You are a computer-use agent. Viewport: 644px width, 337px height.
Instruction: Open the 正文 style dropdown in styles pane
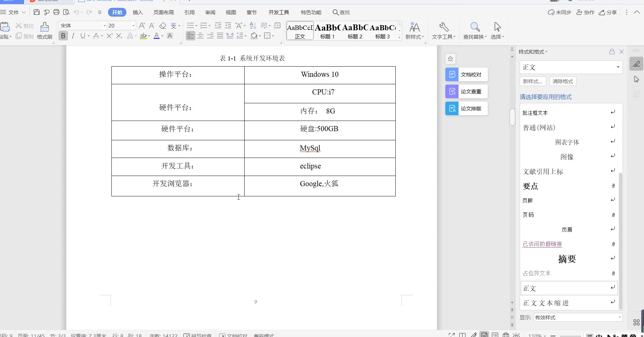pyautogui.click(x=618, y=67)
